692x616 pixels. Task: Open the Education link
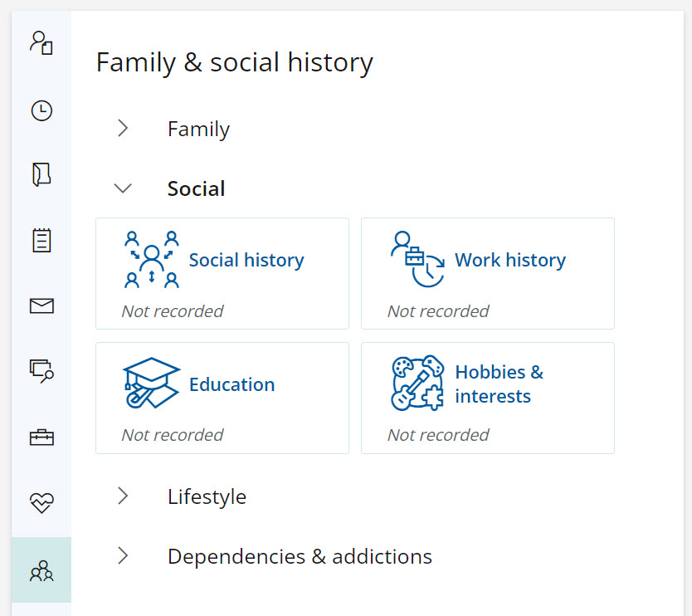[x=231, y=384]
